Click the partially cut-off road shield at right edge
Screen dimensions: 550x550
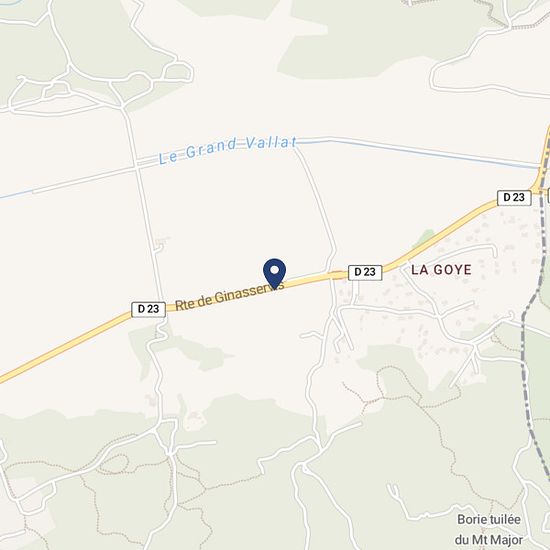549,195
